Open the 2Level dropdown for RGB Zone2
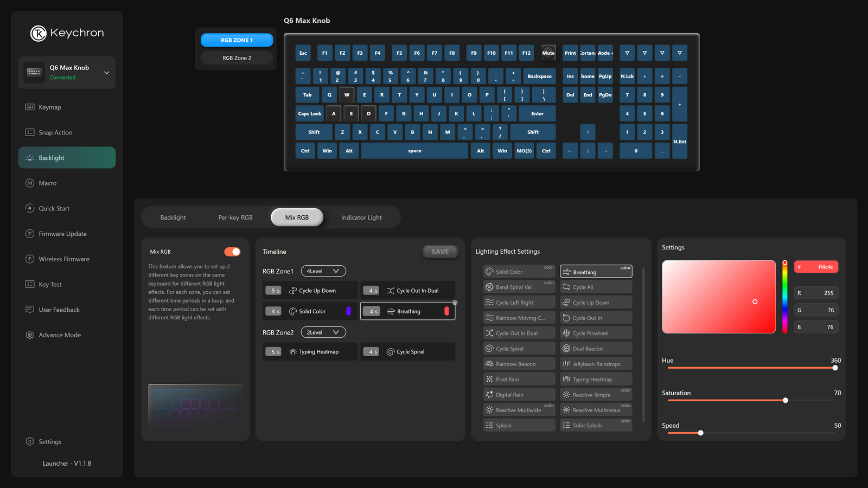The height and width of the screenshot is (488, 868). coord(323,332)
